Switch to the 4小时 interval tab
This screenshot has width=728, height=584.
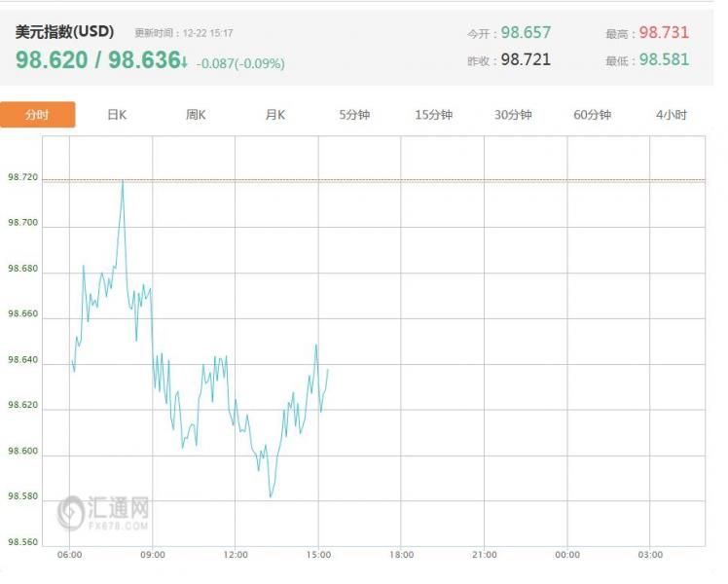pos(672,115)
